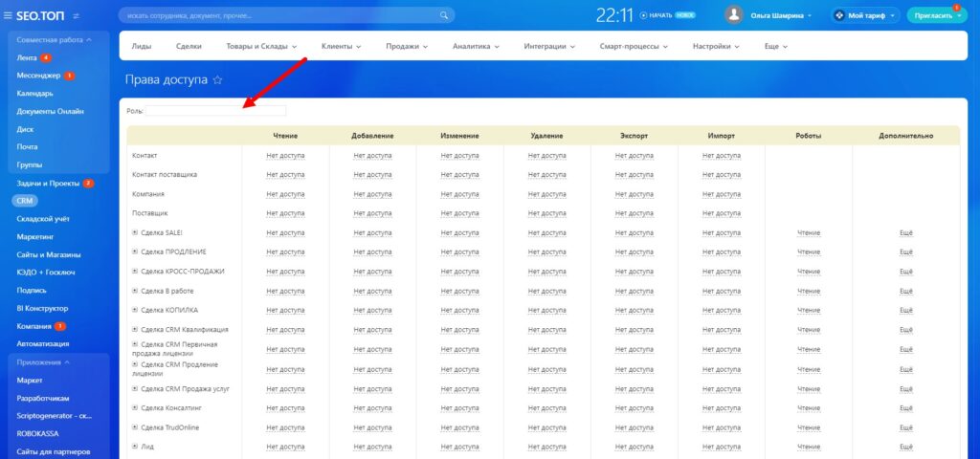Click the search magnifier icon
Screen dimensions: 980x459
[x=444, y=15]
